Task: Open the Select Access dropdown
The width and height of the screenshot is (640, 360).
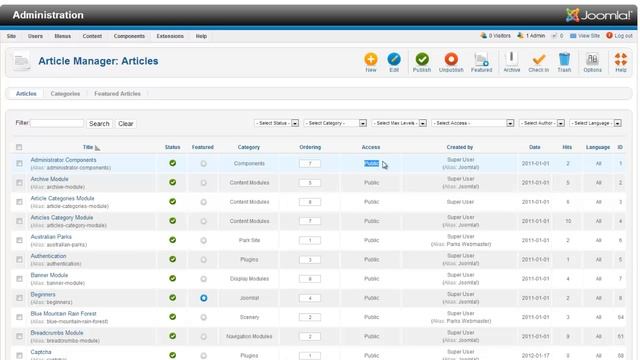Action: 473,123
